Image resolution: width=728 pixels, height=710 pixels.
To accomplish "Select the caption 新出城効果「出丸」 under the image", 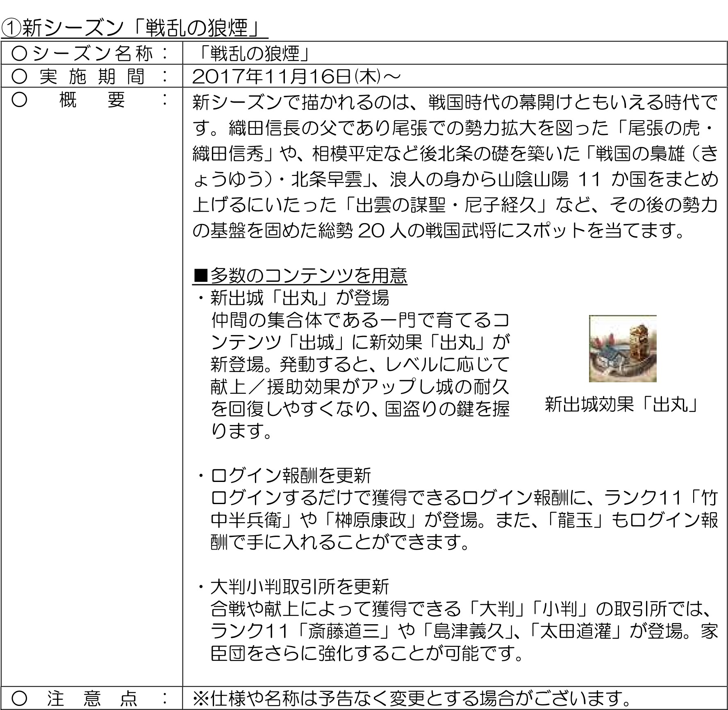I will coord(622,405).
